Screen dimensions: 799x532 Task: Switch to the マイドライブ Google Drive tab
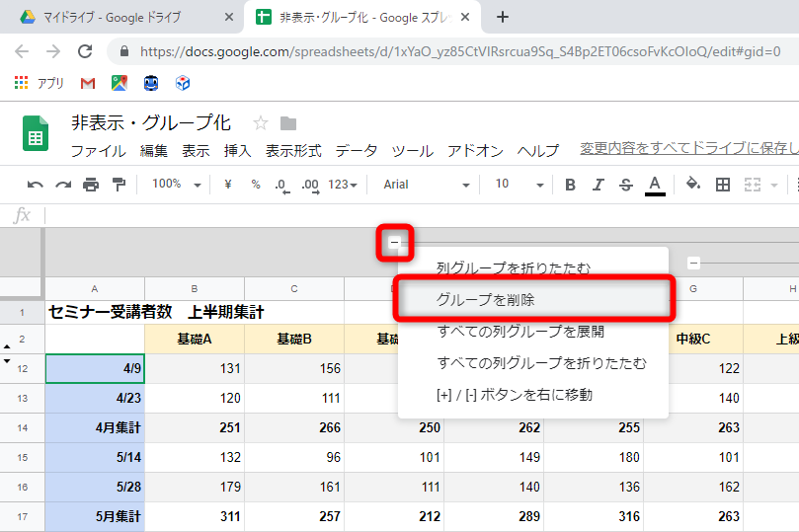click(111, 18)
